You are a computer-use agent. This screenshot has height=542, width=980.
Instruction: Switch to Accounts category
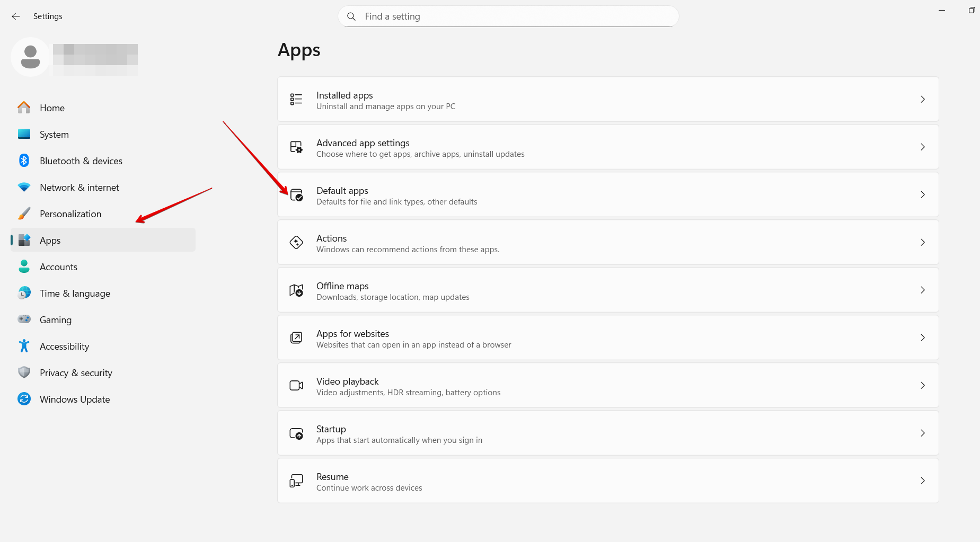click(x=103, y=266)
